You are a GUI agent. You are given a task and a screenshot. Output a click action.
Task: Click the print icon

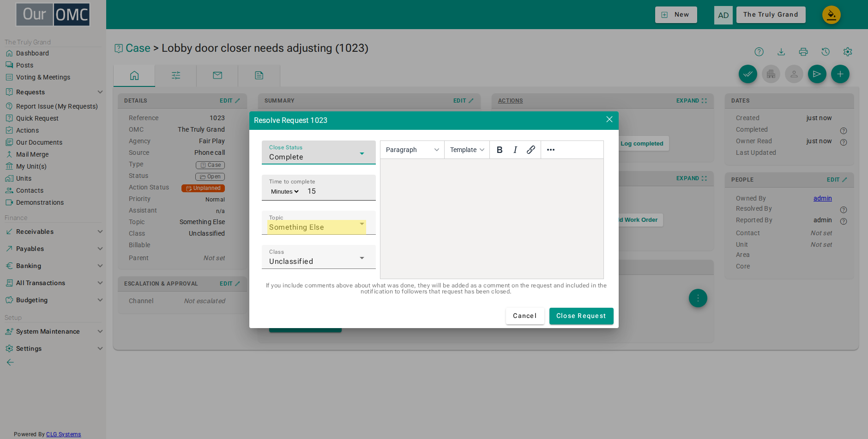pyautogui.click(x=803, y=52)
